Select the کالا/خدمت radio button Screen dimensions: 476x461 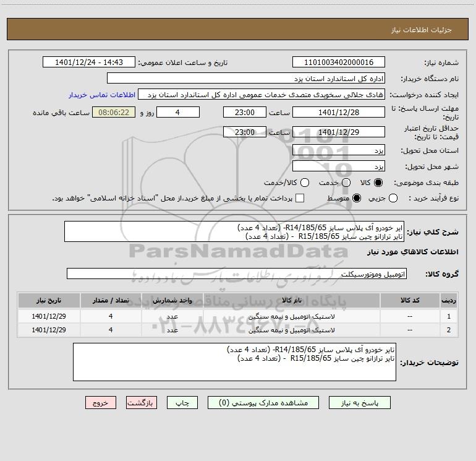click(305, 183)
